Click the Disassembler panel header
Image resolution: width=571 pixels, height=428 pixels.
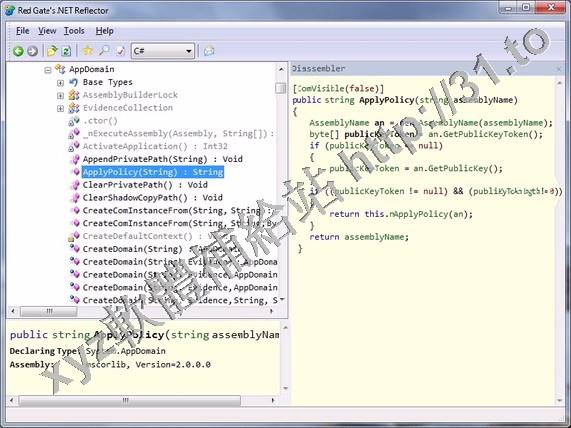pos(428,68)
